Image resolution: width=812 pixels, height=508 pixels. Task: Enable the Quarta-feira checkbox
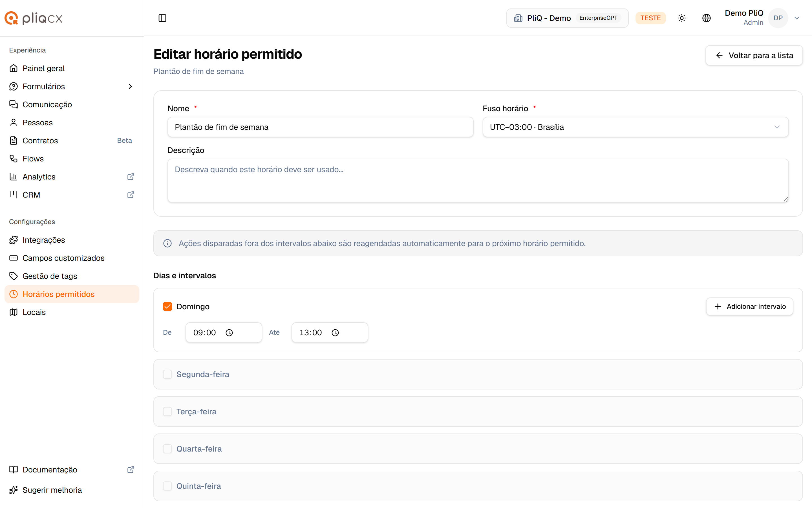(x=167, y=449)
